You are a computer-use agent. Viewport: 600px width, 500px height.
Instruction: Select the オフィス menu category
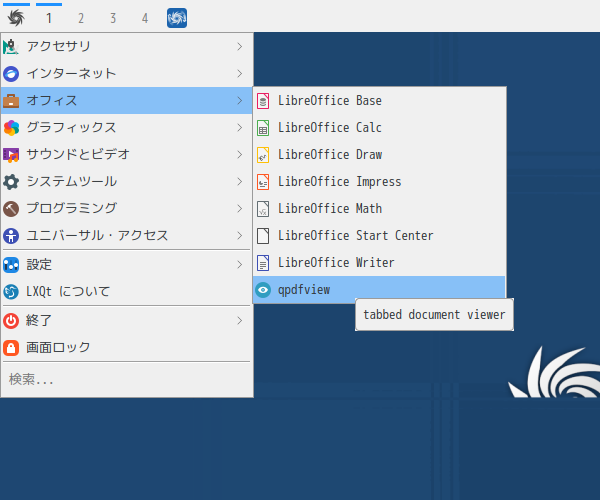127,101
